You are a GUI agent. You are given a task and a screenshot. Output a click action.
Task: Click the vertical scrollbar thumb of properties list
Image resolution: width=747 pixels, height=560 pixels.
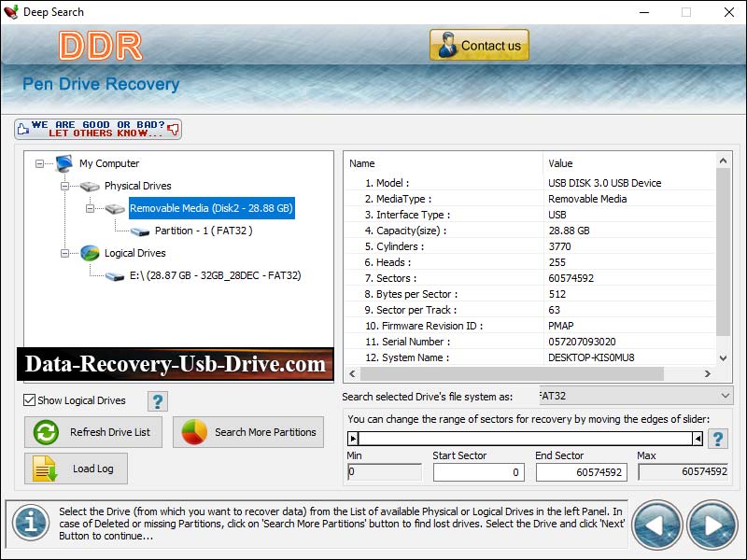point(723,251)
